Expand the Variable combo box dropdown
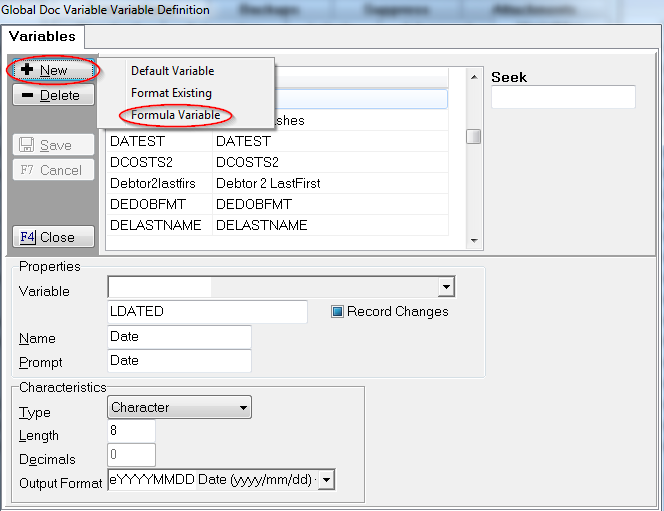This screenshot has width=664, height=511. pos(446,288)
